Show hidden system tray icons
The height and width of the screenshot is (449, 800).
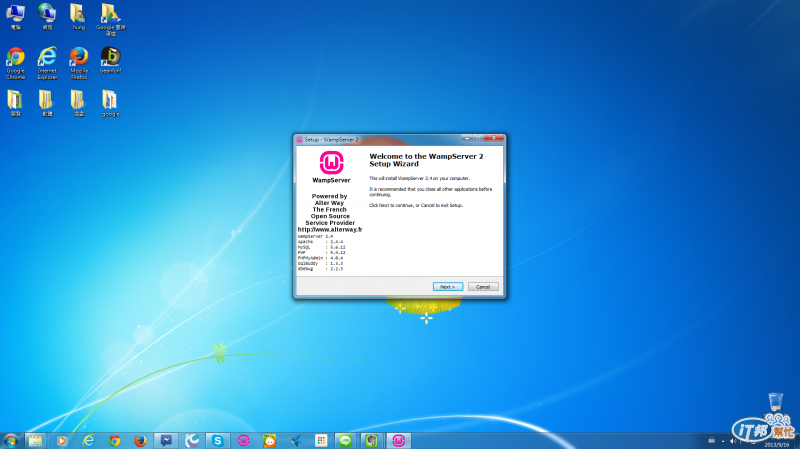click(723, 441)
